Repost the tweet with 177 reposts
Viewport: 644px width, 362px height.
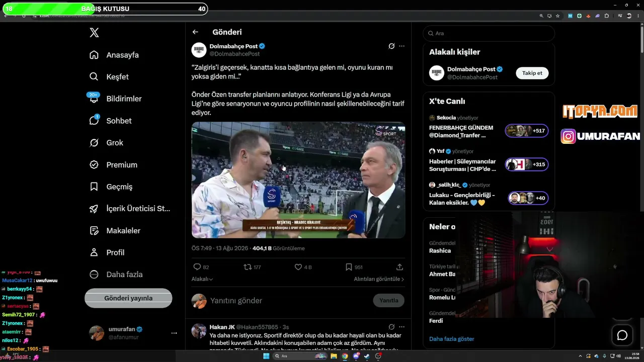click(x=248, y=267)
